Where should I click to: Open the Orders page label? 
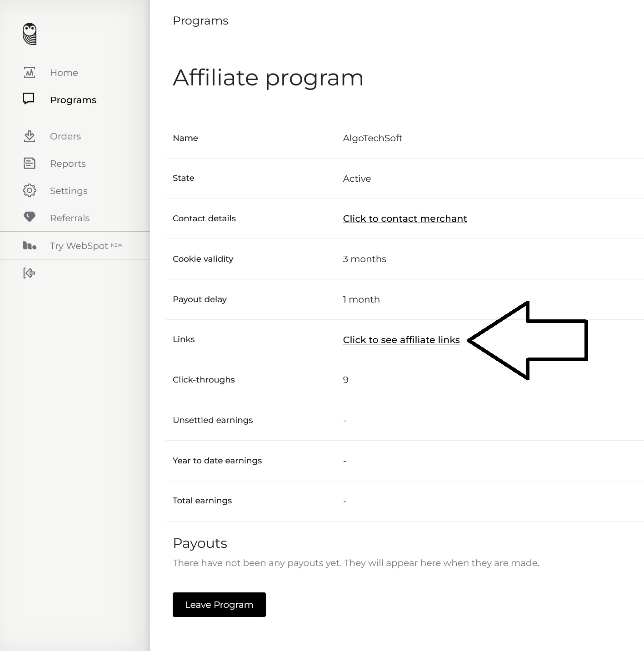[x=65, y=136]
